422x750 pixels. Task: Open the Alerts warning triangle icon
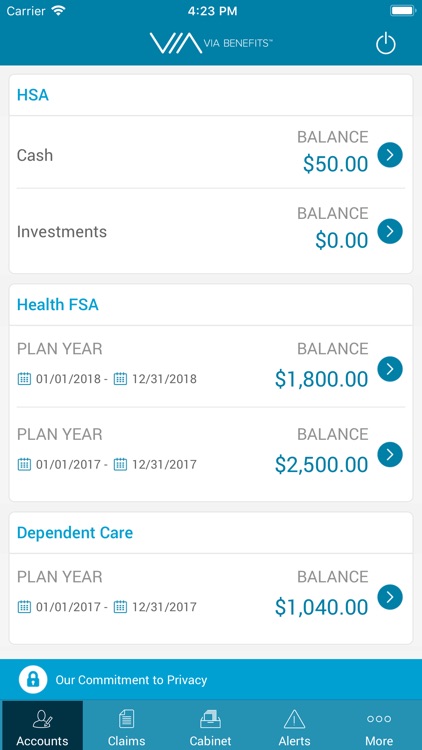click(294, 719)
